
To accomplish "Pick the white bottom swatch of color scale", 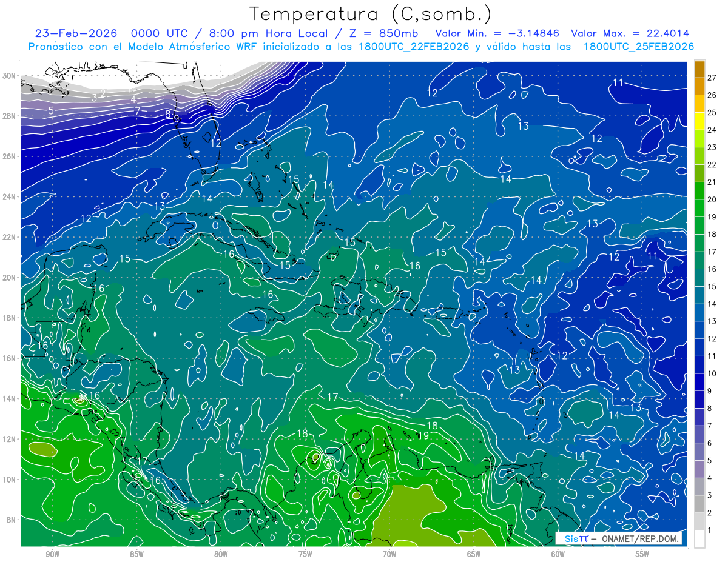I will coord(699,539).
